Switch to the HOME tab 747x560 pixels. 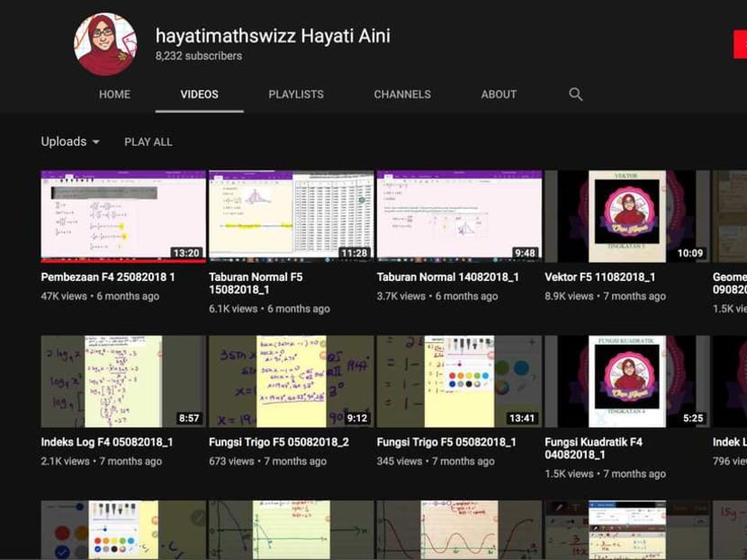(114, 94)
